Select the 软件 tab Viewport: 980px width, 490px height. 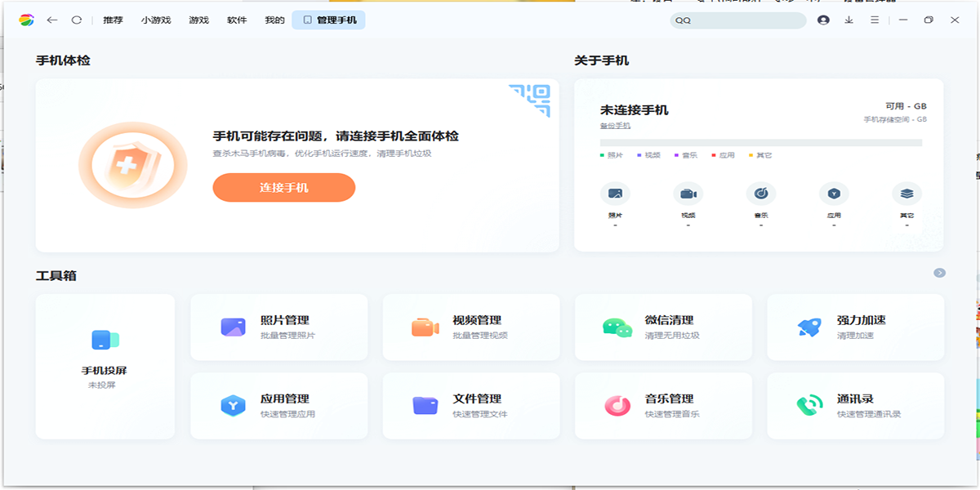pos(237,20)
